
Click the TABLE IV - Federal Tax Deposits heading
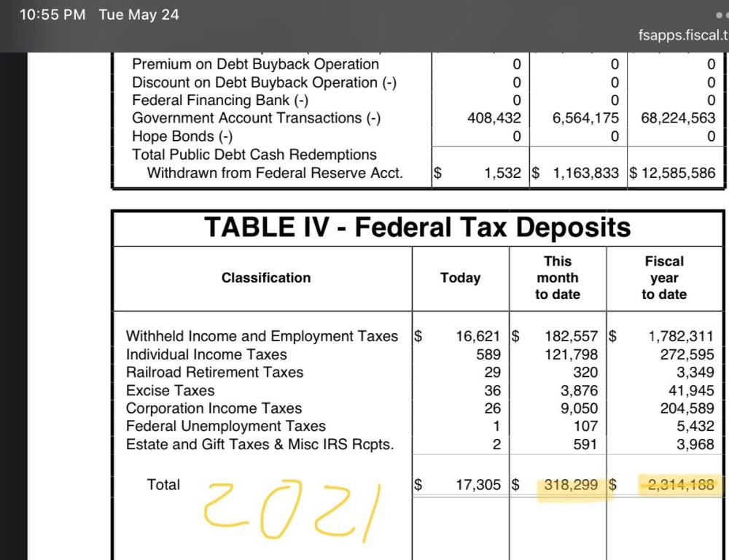tap(418, 227)
